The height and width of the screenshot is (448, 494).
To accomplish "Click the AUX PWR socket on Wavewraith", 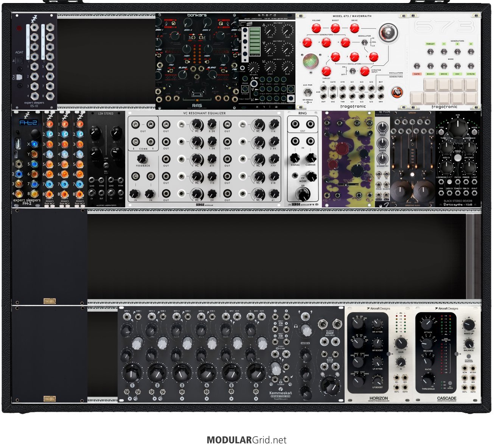I will (x=308, y=93).
